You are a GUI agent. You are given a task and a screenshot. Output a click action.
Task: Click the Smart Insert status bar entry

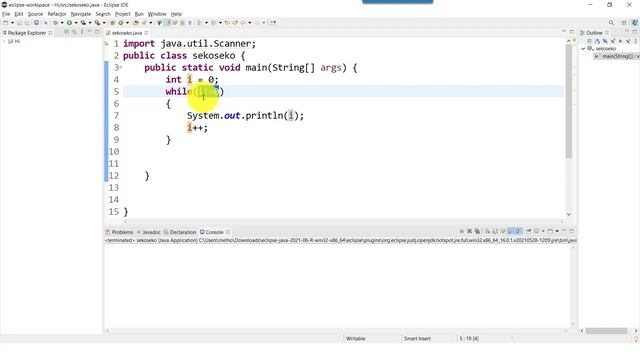pyautogui.click(x=417, y=339)
